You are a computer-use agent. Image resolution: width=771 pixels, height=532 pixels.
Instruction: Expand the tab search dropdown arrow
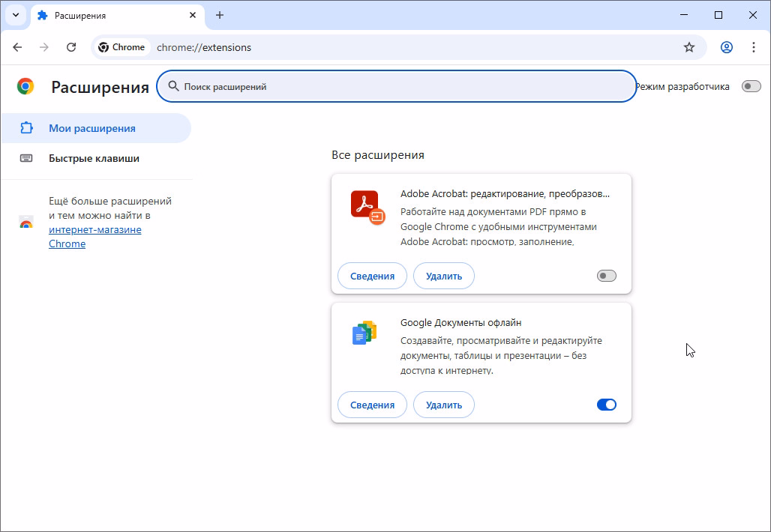click(x=16, y=15)
